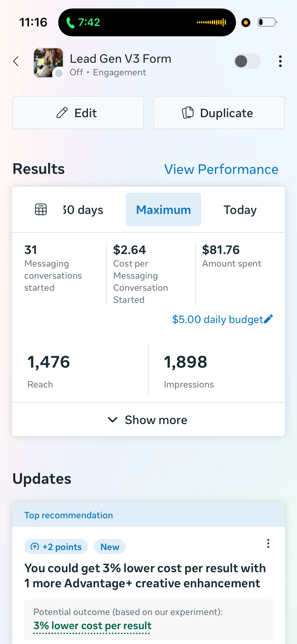Turn on the Lead Gen V3 Form campaign toggle

pyautogui.click(x=247, y=61)
